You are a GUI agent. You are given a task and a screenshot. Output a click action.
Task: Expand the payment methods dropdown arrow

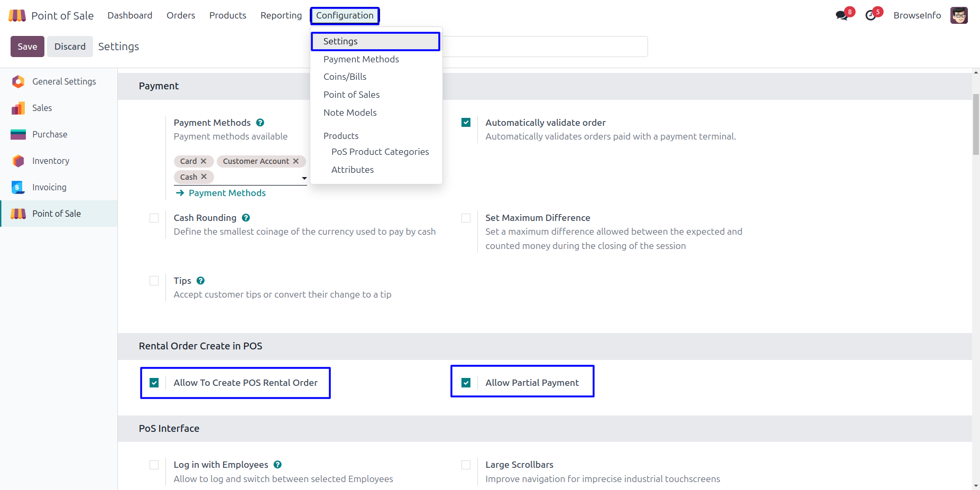(x=304, y=178)
